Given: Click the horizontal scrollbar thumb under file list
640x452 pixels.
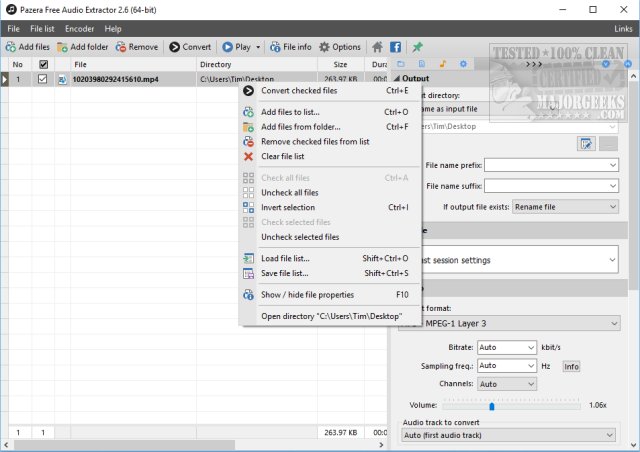Looking at the screenshot, I should pyautogui.click(x=124, y=445).
